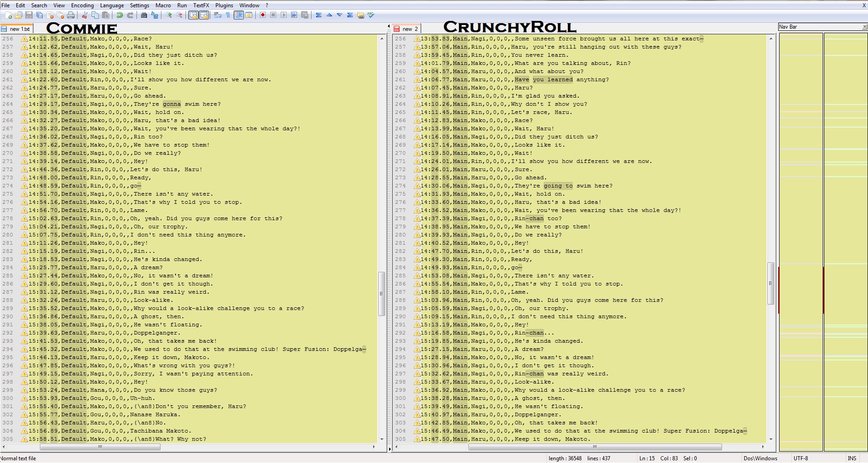
Task: Zoom out with the magnifier minus icon
Action: point(179,15)
